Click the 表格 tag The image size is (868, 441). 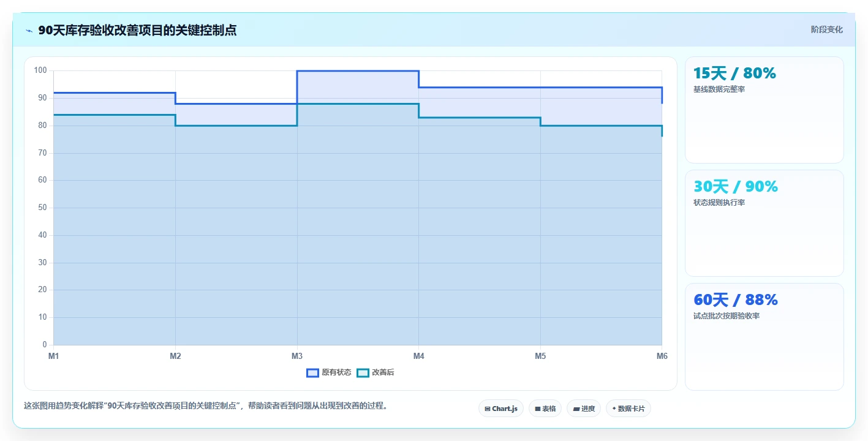coord(545,409)
